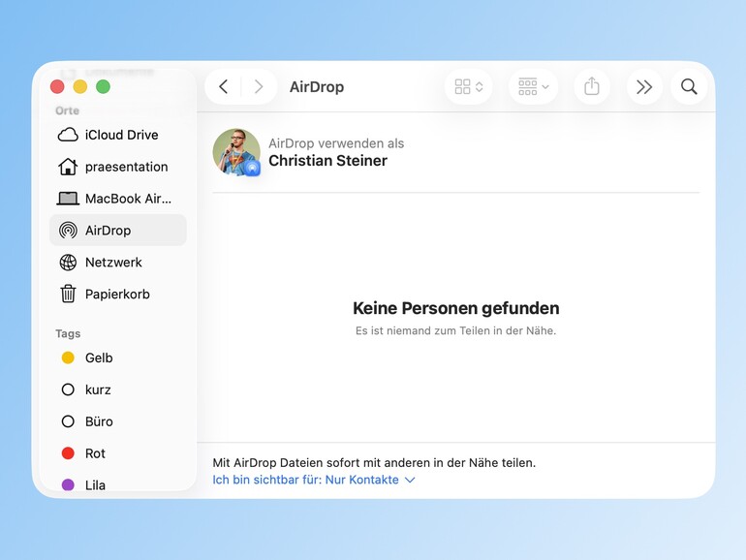
Task: Click the 'Christian Steiner' name text
Action: [x=327, y=161]
